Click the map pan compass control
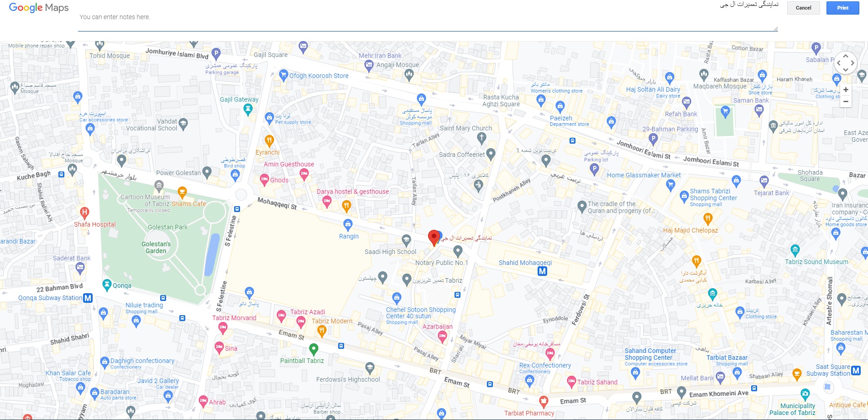 [845, 63]
